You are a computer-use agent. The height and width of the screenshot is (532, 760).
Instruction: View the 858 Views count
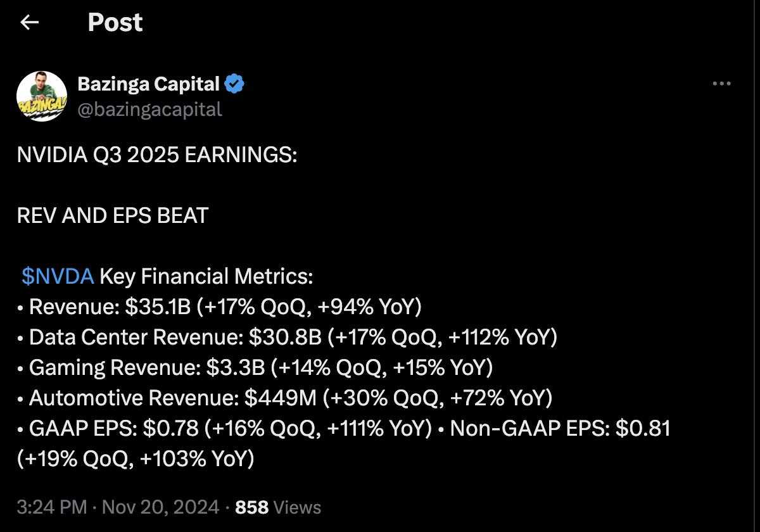[278, 507]
